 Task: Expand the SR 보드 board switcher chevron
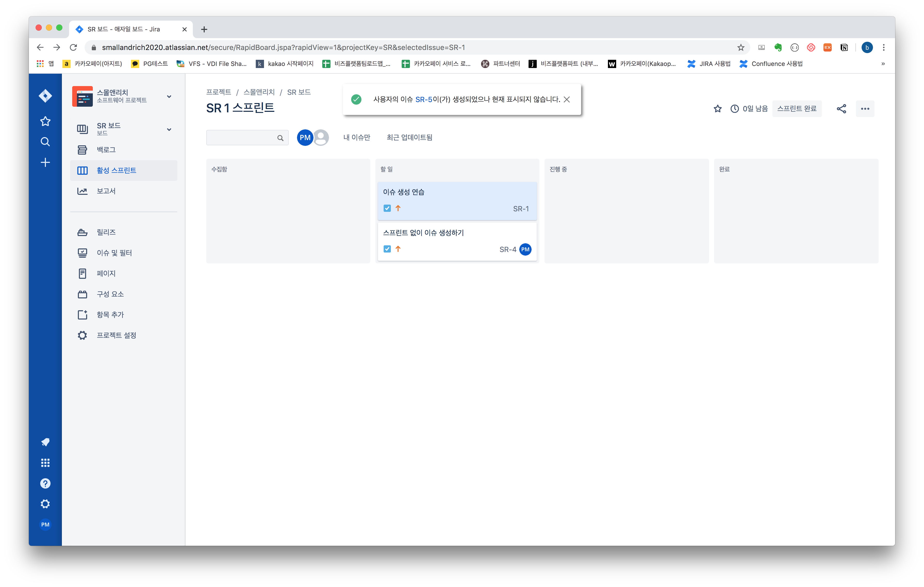coord(169,129)
